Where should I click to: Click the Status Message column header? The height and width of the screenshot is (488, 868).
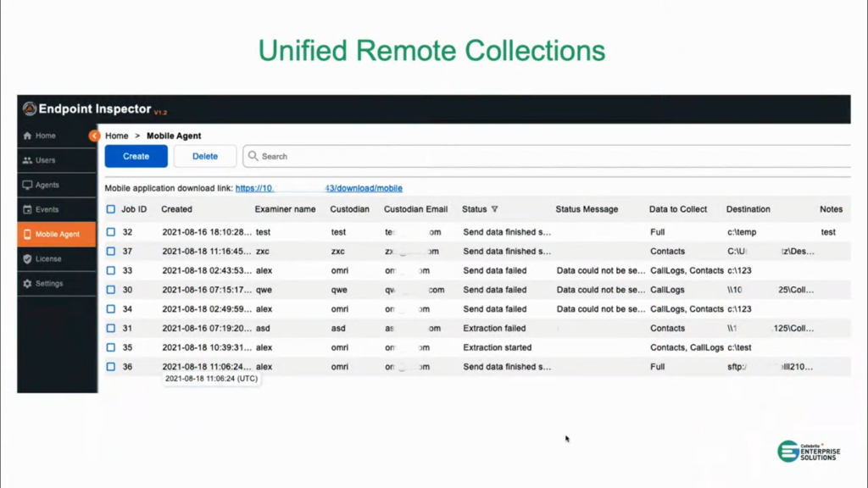point(587,209)
